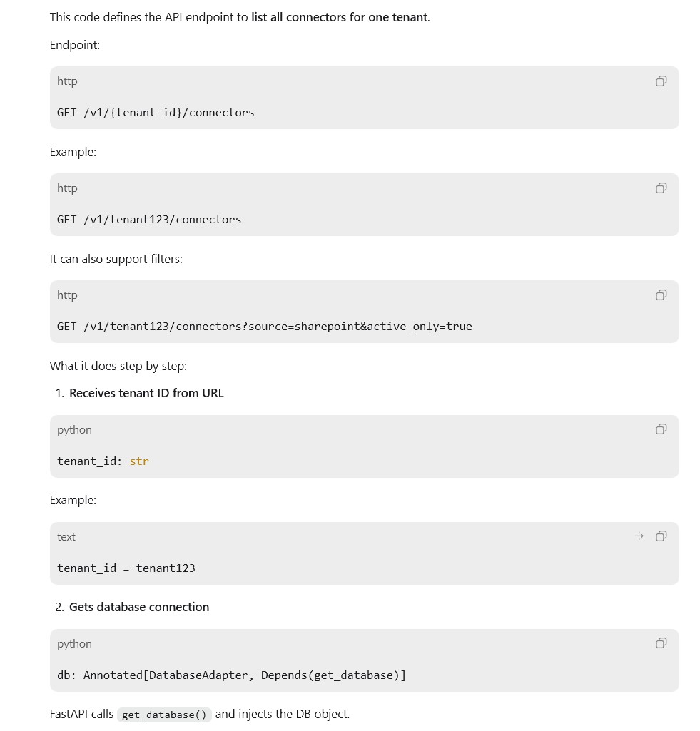
Task: Click the GET /v1/{tenant_id}/connectors code line
Action: coord(156,113)
